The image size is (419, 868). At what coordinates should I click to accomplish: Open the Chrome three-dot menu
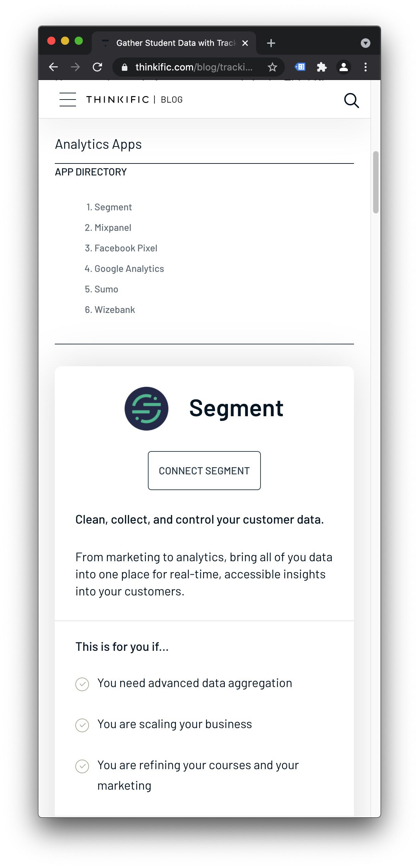click(366, 67)
